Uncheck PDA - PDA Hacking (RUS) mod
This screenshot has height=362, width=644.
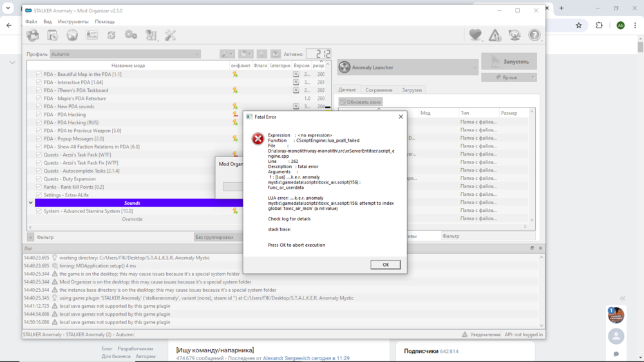[39, 122]
